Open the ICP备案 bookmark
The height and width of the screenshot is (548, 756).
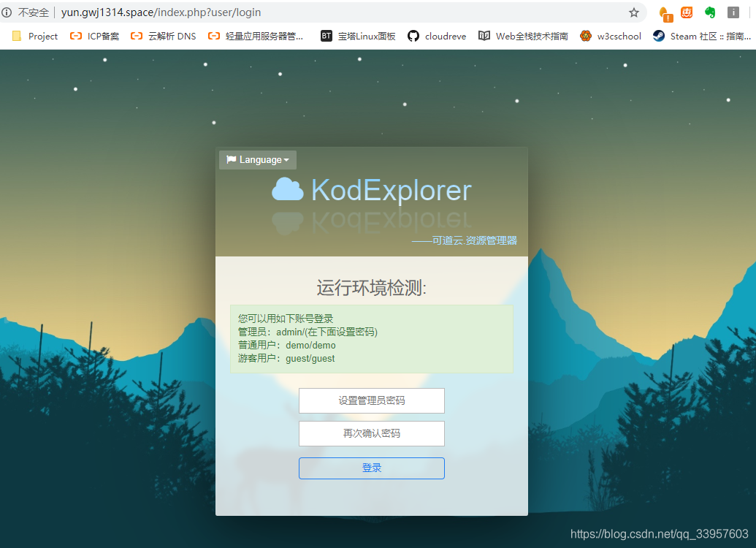point(94,37)
